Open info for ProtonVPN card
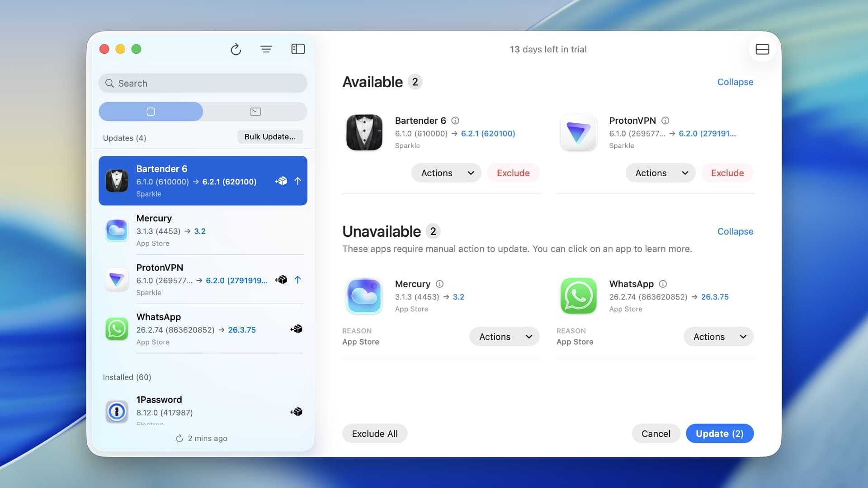Screen dimensions: 868x488 665,121
